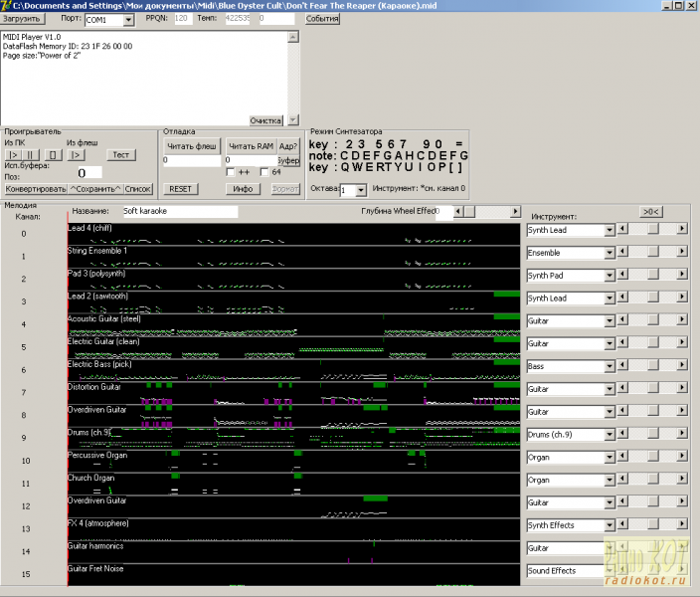Image resolution: width=700 pixels, height=597 pixels.
Task: Click right arrow for Bass channel slider
Action: click(682, 365)
